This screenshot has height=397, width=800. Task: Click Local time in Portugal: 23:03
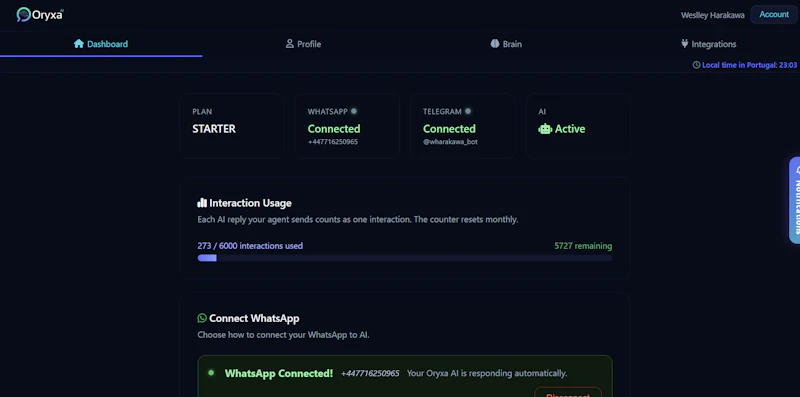tap(749, 65)
